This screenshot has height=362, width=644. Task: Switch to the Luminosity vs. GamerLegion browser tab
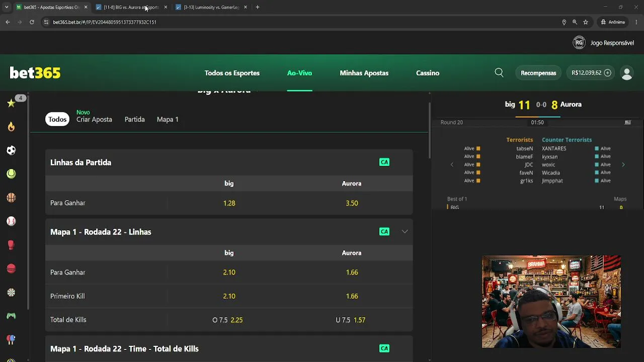pos(211,7)
